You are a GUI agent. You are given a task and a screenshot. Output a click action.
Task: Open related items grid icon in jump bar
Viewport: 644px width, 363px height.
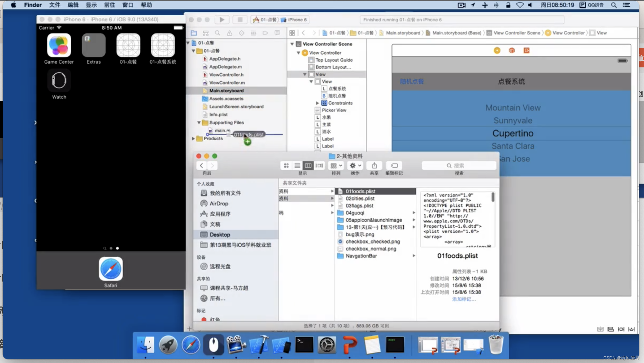292,33
